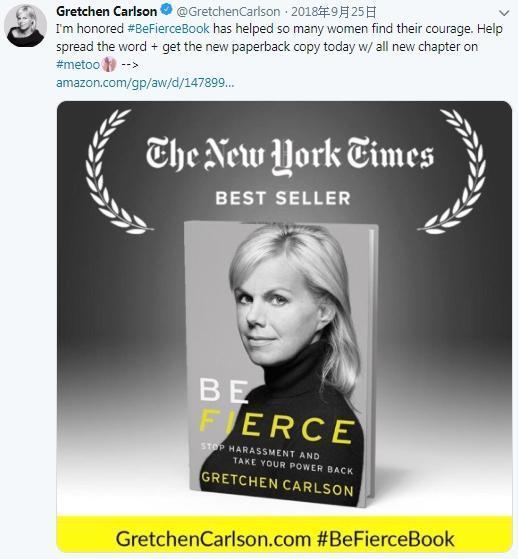Open the tweet's 2018年9月25日 date link
The width and height of the screenshot is (518, 559).
coord(334,12)
